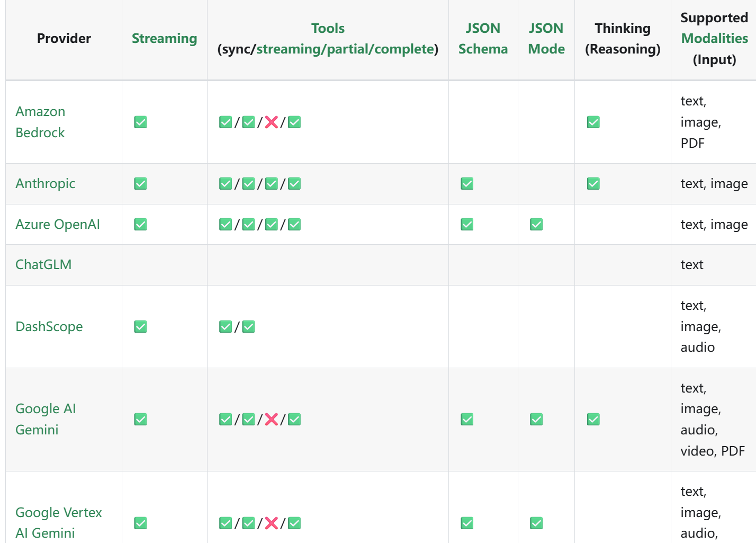Image resolution: width=756 pixels, height=543 pixels.
Task: Open the streaming/partial/complete header link
Action: pos(345,49)
